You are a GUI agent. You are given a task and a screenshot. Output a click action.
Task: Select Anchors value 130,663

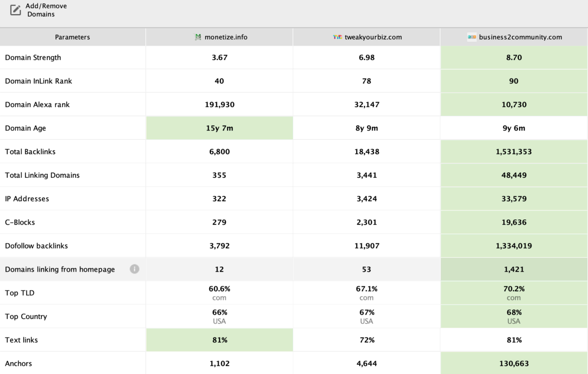514,363
